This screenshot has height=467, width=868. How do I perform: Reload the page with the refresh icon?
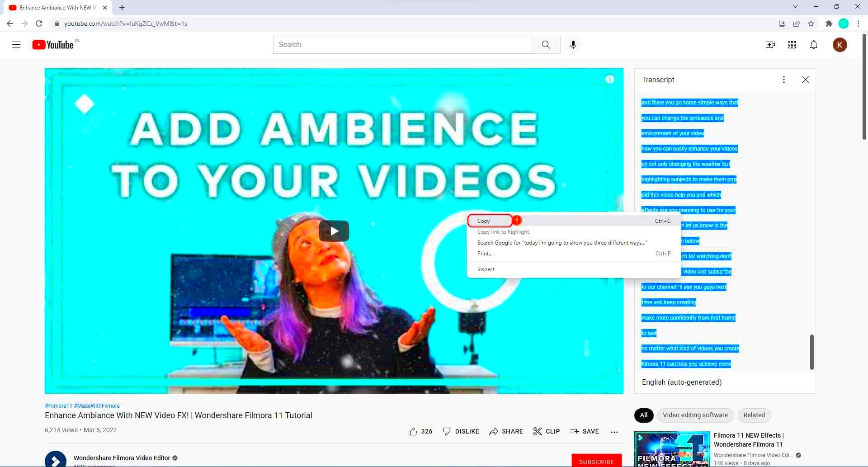click(x=39, y=24)
